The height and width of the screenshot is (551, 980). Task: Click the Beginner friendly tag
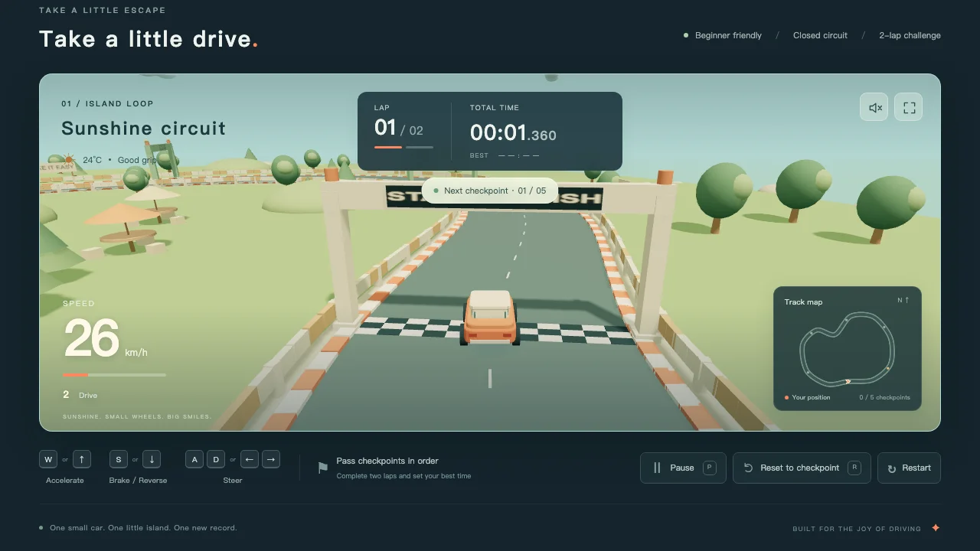pyautogui.click(x=723, y=35)
